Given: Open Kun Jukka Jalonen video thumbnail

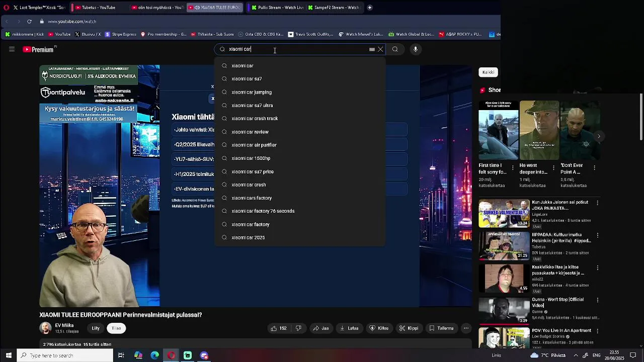Looking at the screenshot, I should tap(504, 213).
